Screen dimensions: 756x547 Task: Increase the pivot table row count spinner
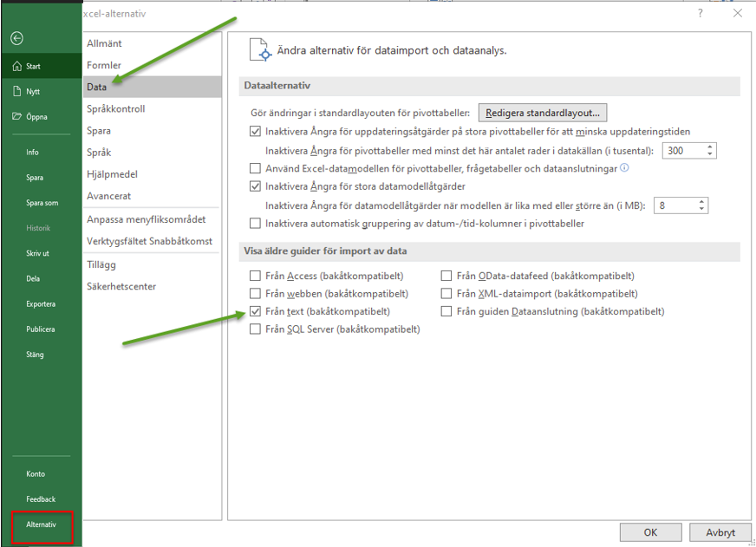click(710, 147)
